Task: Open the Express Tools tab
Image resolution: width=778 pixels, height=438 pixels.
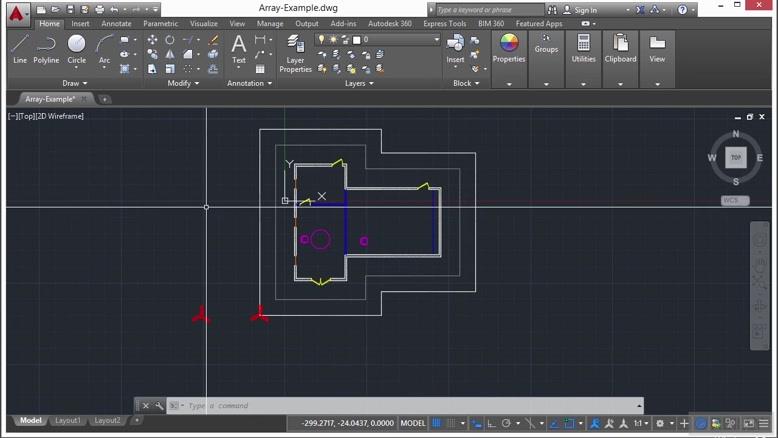Action: pyautogui.click(x=445, y=23)
